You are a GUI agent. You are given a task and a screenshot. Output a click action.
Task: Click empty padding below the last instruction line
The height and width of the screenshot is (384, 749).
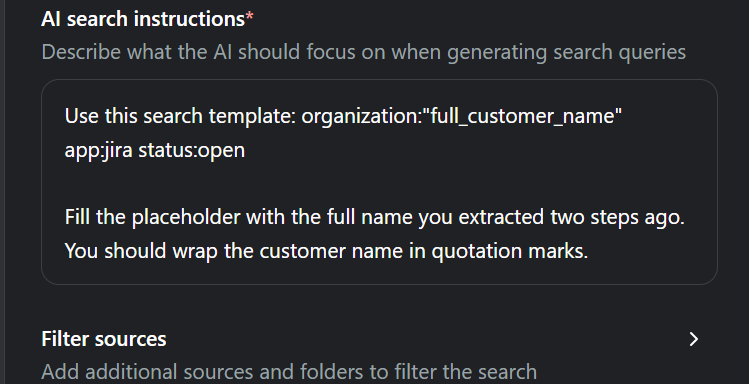379,274
